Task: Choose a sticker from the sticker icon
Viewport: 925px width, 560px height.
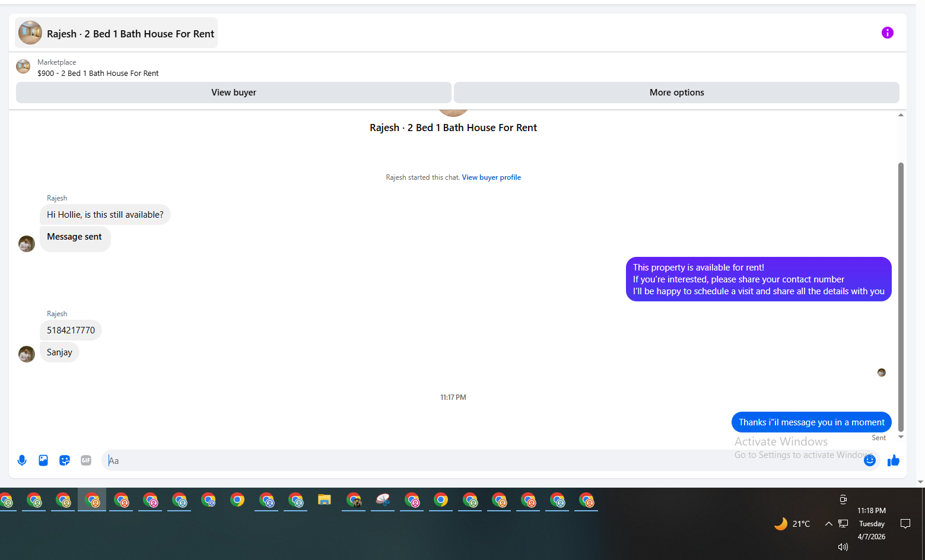Action: point(65,460)
